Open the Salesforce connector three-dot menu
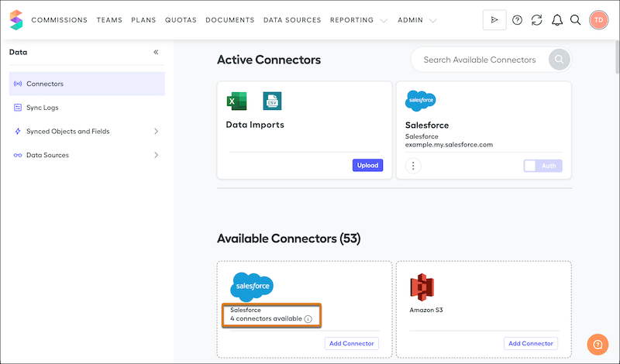 point(413,166)
